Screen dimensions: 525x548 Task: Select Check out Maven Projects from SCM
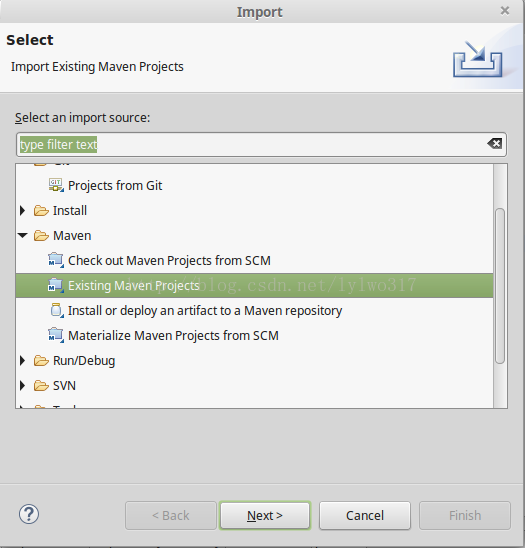coord(169,260)
